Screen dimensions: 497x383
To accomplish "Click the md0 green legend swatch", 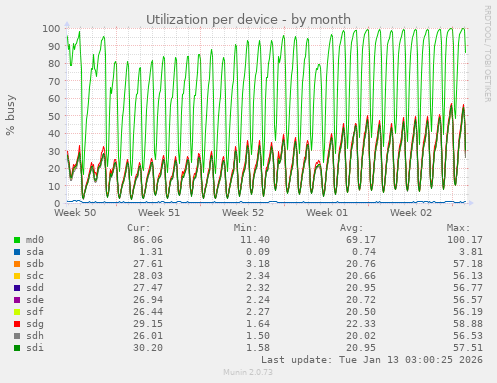I will click(17, 240).
